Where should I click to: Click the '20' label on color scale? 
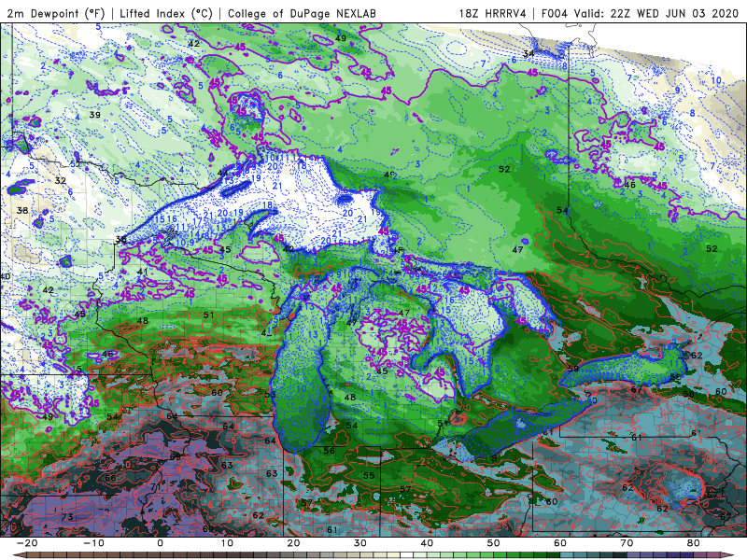(294, 543)
